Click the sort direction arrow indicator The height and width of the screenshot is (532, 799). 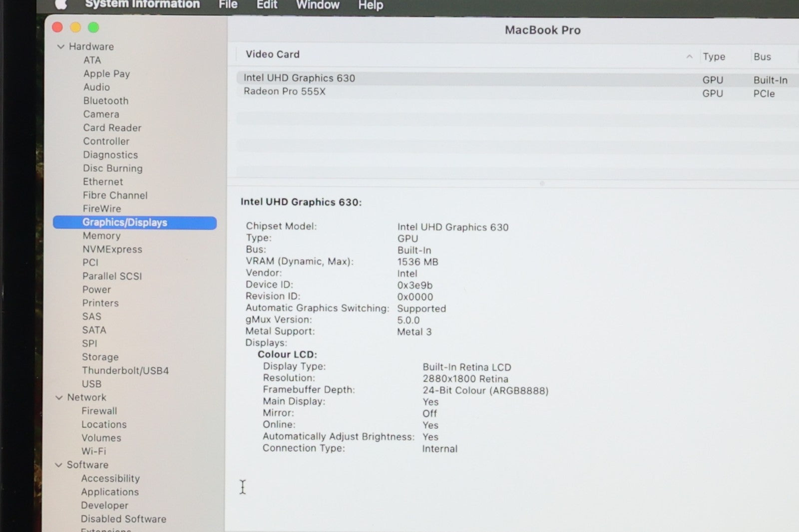689,57
